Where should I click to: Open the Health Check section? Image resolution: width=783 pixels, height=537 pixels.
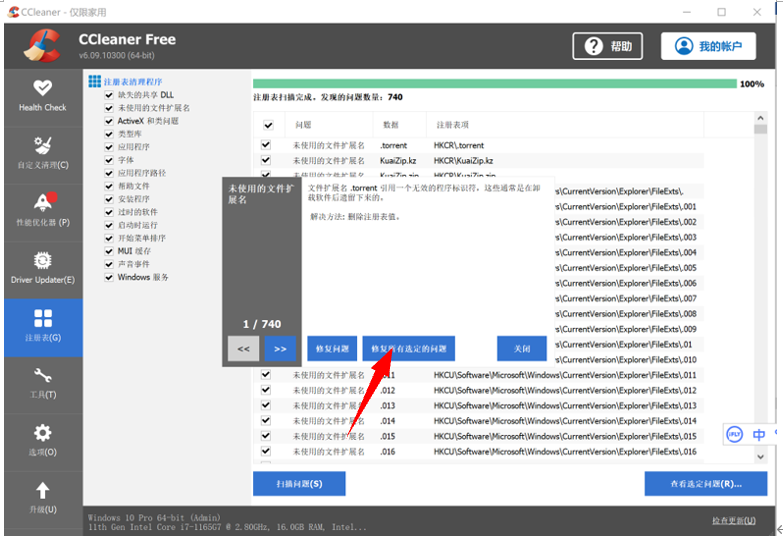(42, 96)
